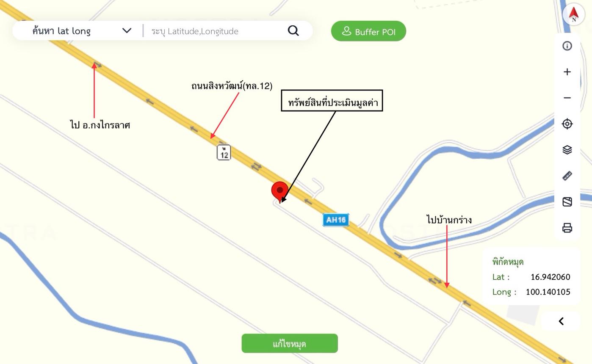The height and width of the screenshot is (364, 592).
Task: Collapse the coordinates panel with chevron
Action: click(561, 321)
